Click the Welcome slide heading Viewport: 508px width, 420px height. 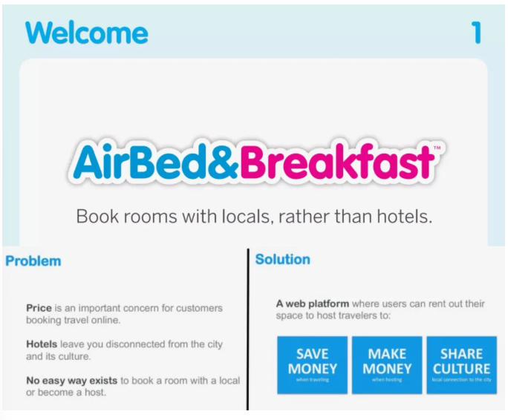pos(86,33)
